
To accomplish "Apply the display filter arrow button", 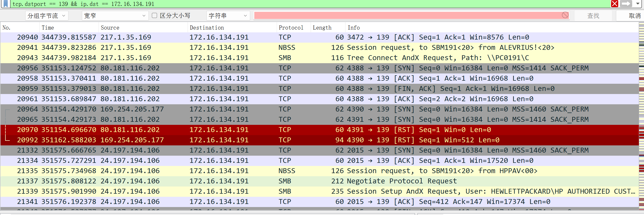I will click(x=626, y=4).
